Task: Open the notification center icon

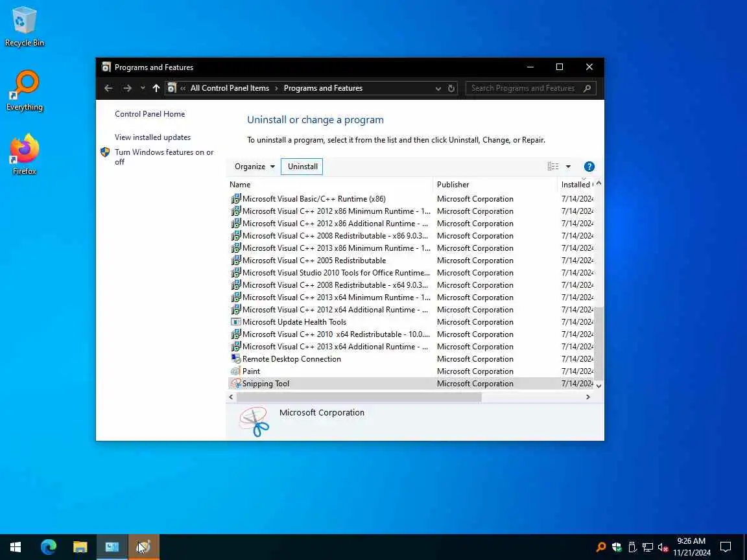Action: [x=726, y=547]
